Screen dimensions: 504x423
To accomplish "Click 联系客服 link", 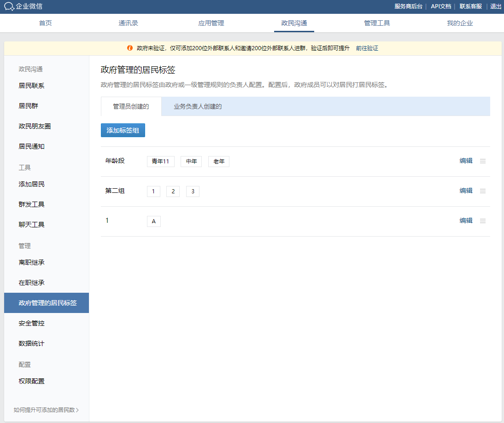I will 470,6.
